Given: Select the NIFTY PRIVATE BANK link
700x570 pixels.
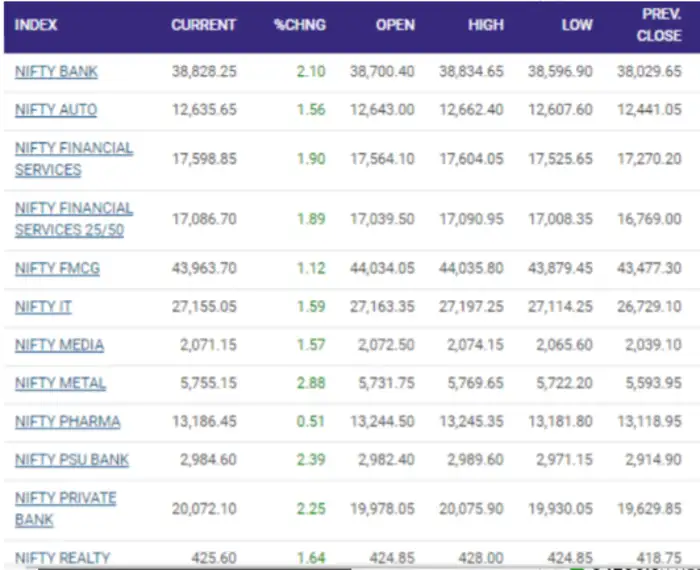Looking at the screenshot, I should pos(65,509).
